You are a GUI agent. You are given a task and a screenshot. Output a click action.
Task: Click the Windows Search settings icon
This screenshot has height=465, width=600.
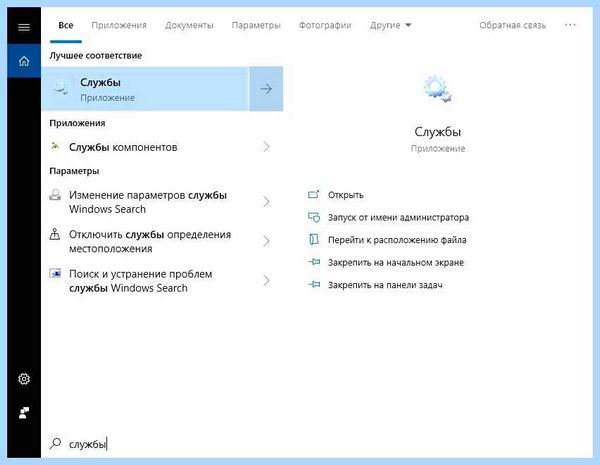point(55,195)
